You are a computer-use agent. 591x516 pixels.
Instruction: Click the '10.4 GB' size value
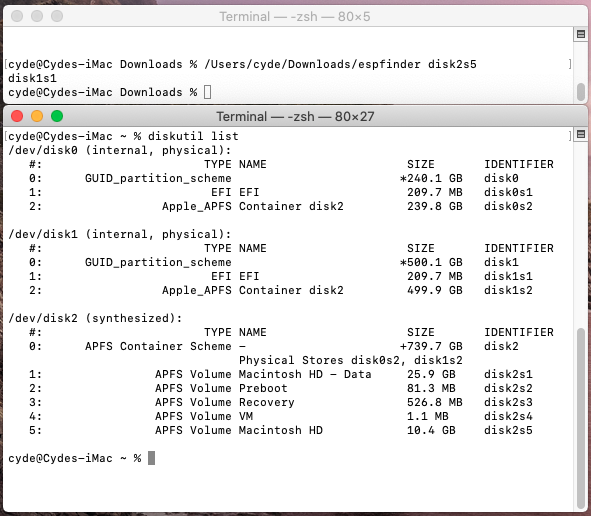[x=431, y=430]
